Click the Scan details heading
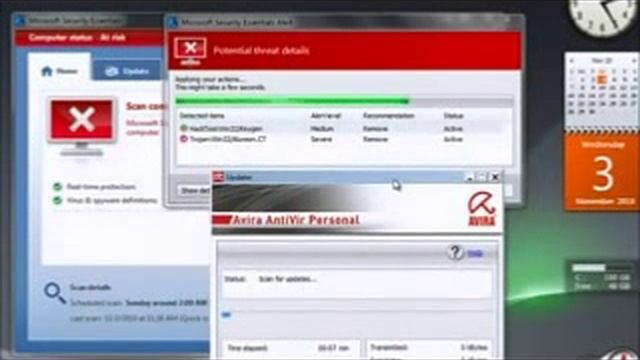The width and height of the screenshot is (640, 360). click(x=90, y=287)
